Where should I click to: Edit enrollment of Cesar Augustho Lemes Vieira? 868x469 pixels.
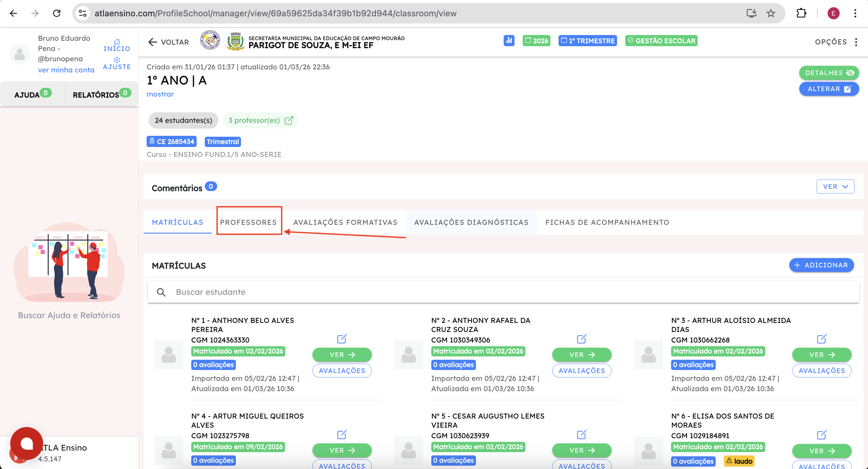[x=581, y=434]
